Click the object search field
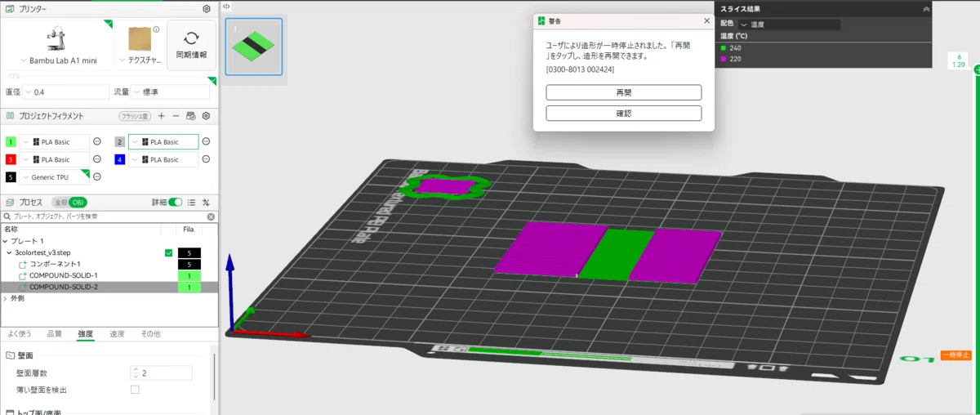Screen dimensions: 980x415 pyautogui.click(x=109, y=216)
